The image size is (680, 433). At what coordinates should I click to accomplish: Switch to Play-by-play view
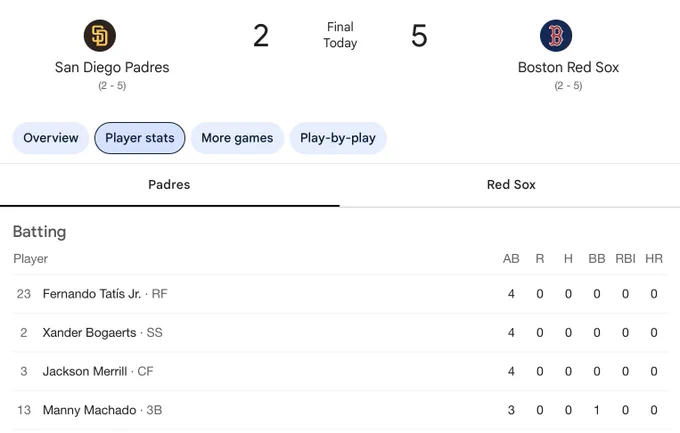tap(338, 138)
